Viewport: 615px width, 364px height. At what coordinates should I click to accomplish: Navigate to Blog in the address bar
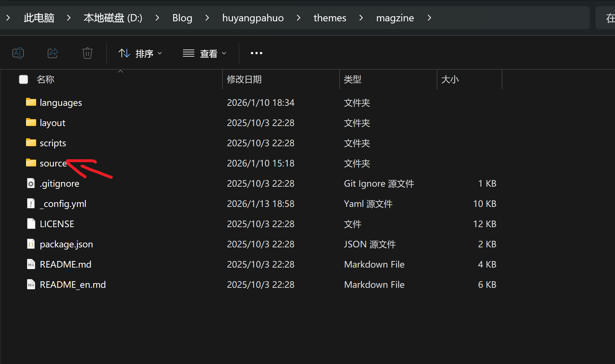point(182,18)
